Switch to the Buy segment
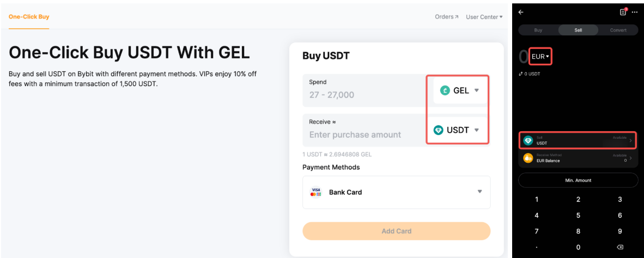The image size is (644, 258). (x=538, y=30)
